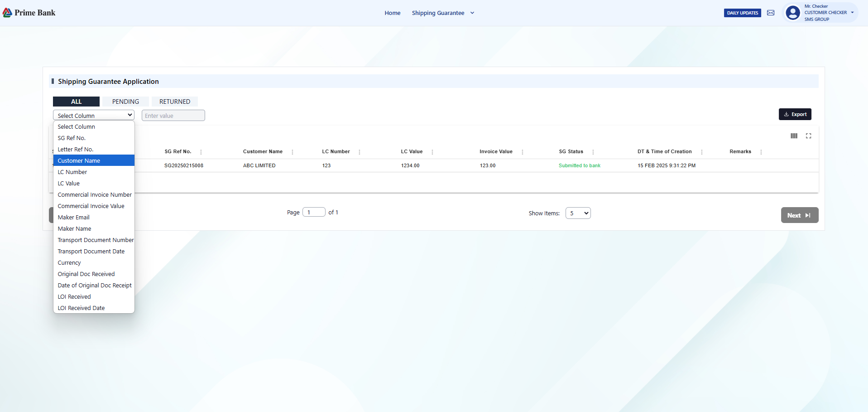
Task: Change the Show Items count dropdown
Action: pyautogui.click(x=578, y=213)
